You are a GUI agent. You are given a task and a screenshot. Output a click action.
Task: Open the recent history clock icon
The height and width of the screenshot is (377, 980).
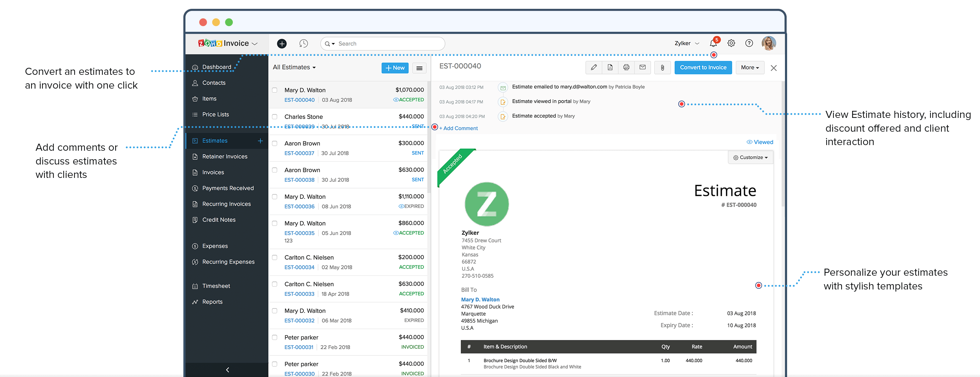pos(303,44)
